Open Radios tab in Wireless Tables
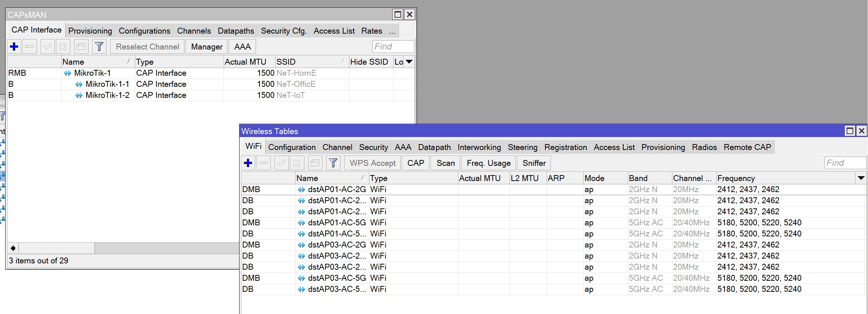The height and width of the screenshot is (314, 868). point(705,147)
